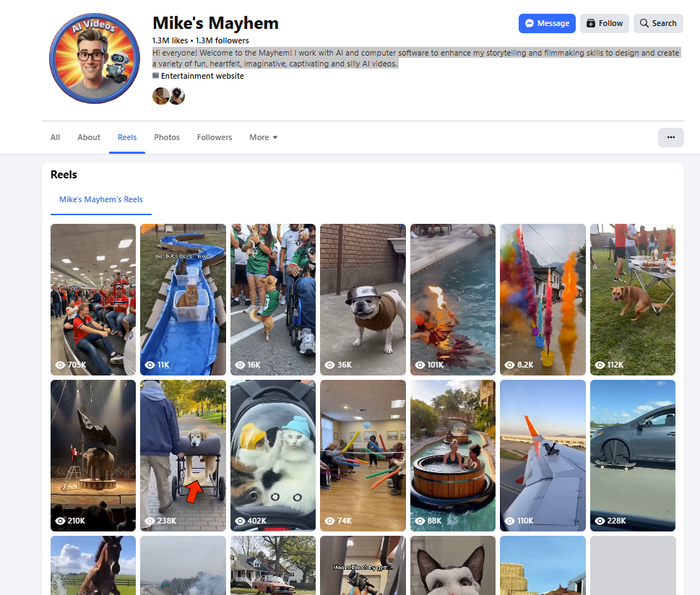
Task: Click the magnifier icon in Search button
Action: [644, 23]
